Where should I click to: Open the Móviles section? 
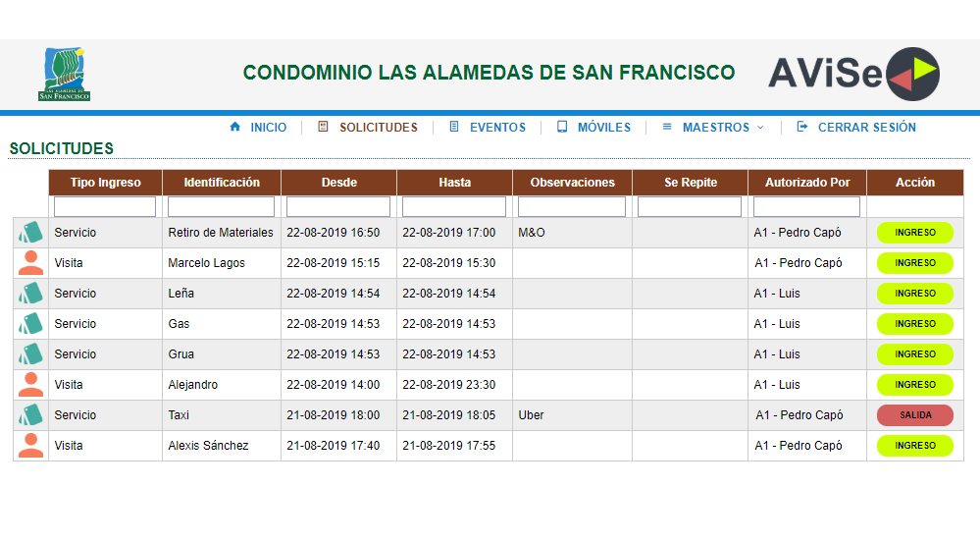593,128
